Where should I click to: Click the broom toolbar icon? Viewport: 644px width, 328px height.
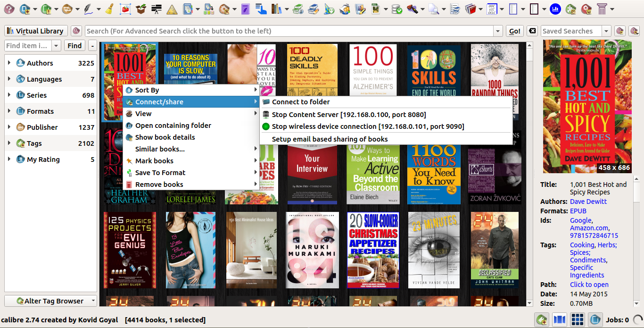109,8
